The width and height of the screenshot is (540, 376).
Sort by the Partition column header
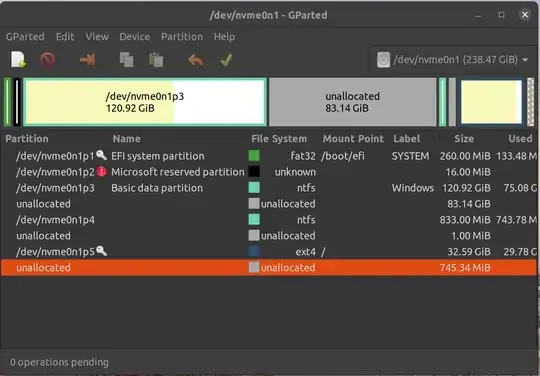(x=27, y=139)
